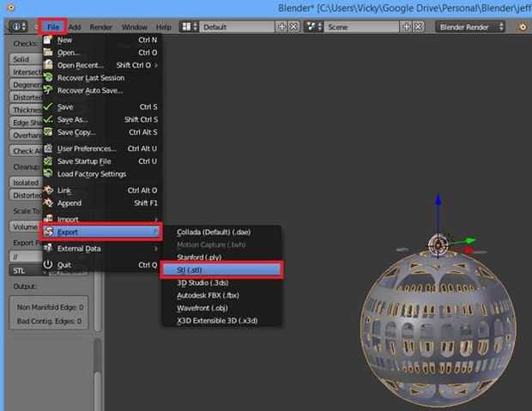
Task: Click the Volume scale button
Action: coord(25,227)
